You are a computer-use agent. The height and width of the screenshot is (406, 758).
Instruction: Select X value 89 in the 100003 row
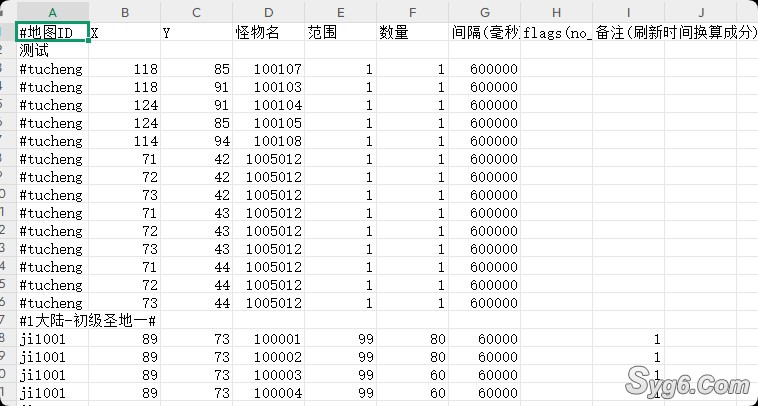(124, 375)
